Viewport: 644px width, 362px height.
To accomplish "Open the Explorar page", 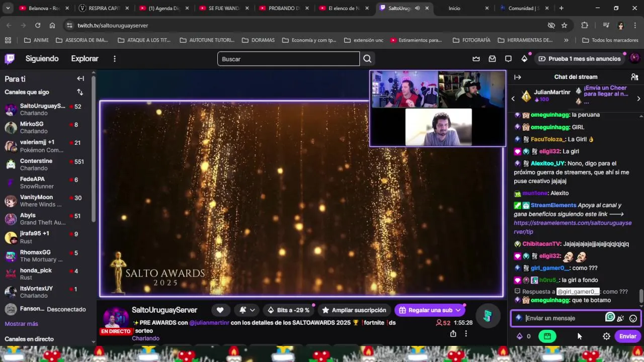I will (x=85, y=59).
